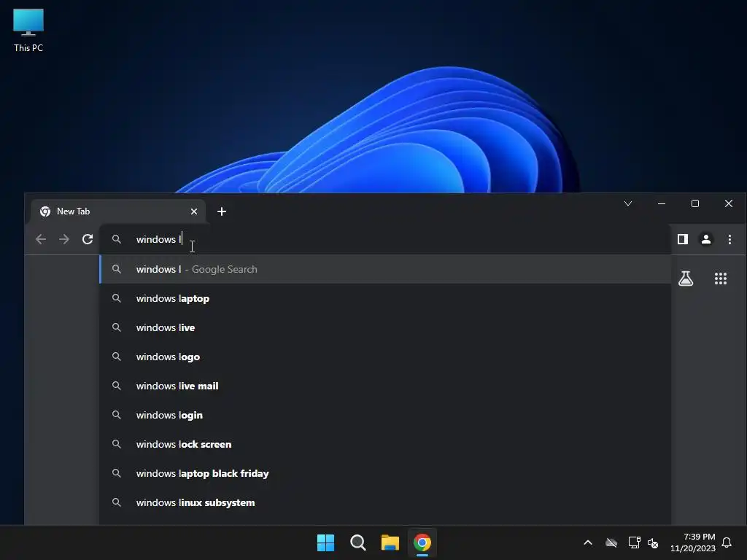Image resolution: width=747 pixels, height=560 pixels.
Task: Choose 'windows laptop' suggestion
Action: pyautogui.click(x=385, y=298)
